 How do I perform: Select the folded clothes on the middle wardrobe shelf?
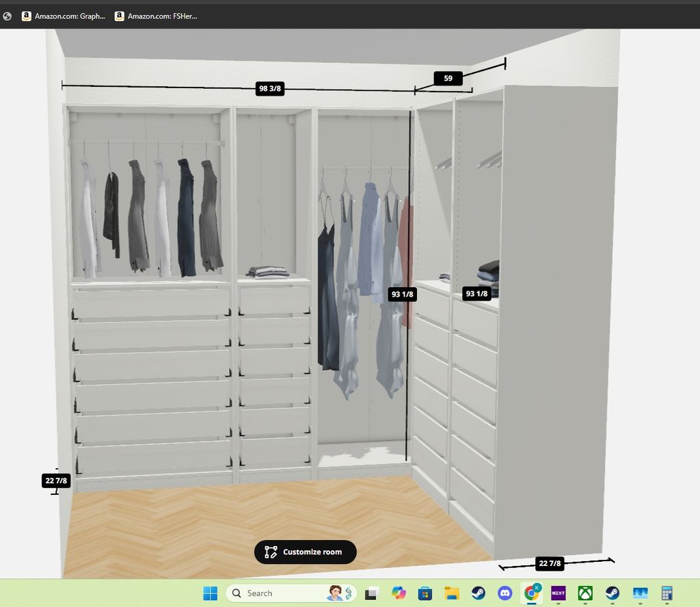(268, 271)
